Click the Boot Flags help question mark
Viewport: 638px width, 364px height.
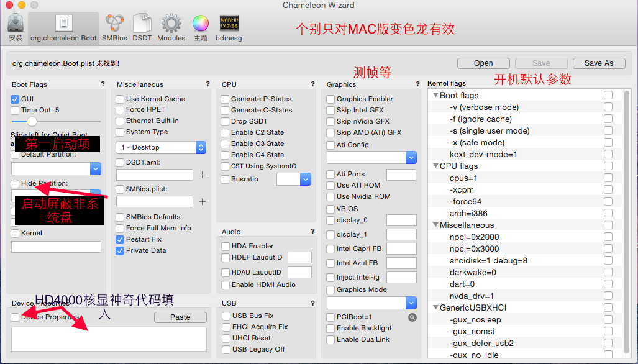tap(103, 84)
